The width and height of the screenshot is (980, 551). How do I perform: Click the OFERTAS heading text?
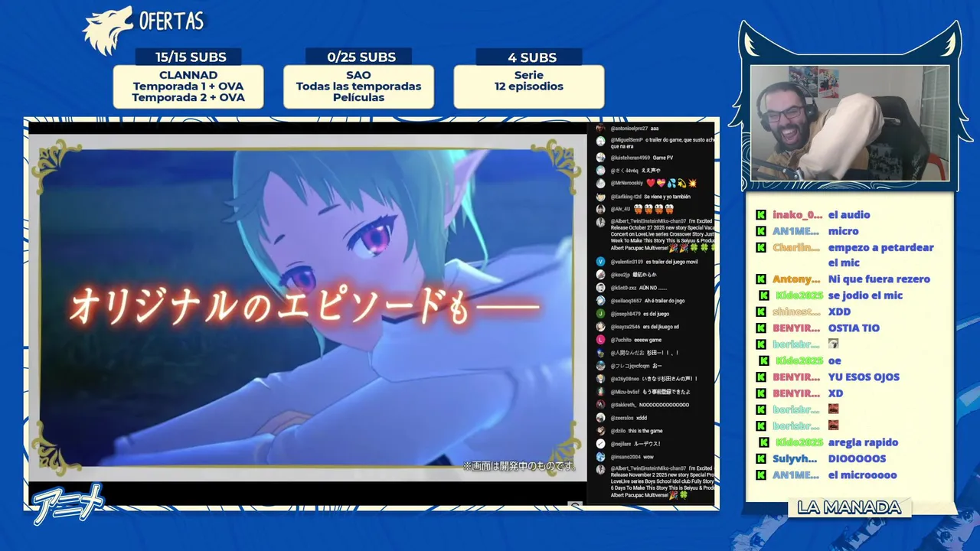point(171,21)
